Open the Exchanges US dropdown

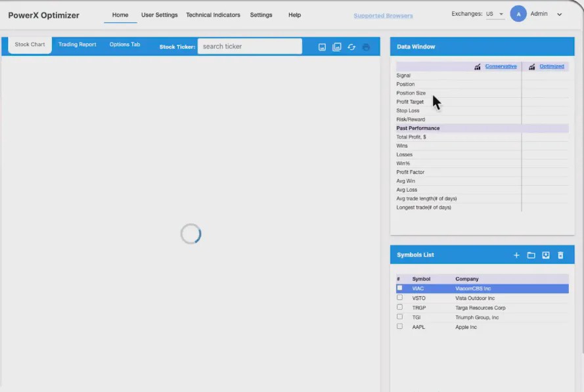point(495,14)
